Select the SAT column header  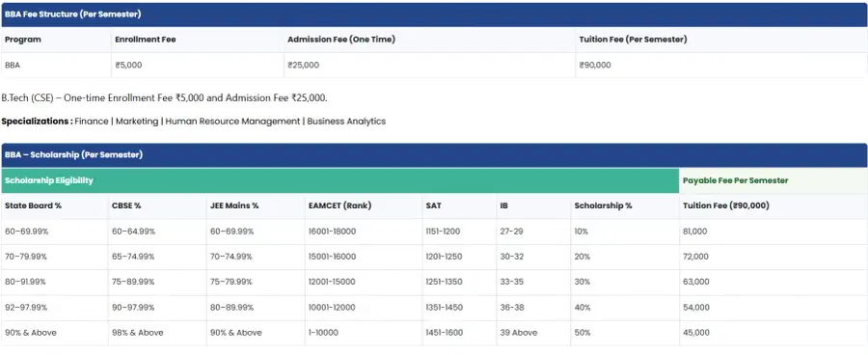(x=459, y=205)
